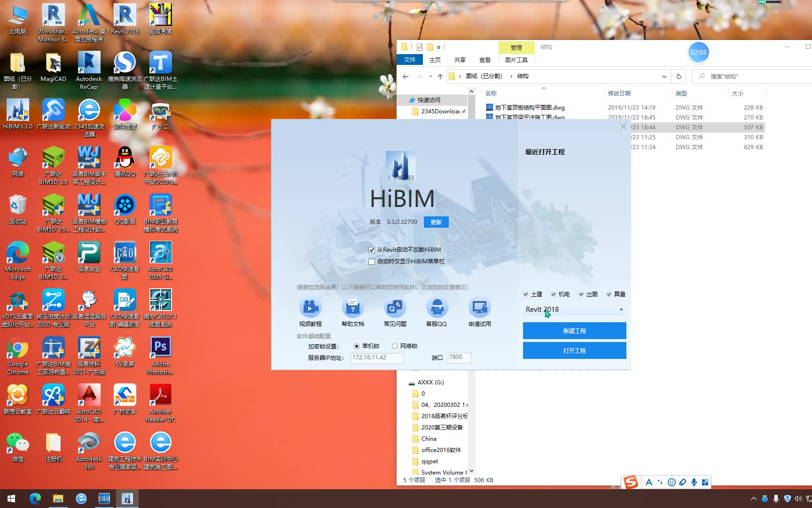
Task: Open recent locations dropdown in Explorer
Action: pyautogui.click(x=430, y=76)
